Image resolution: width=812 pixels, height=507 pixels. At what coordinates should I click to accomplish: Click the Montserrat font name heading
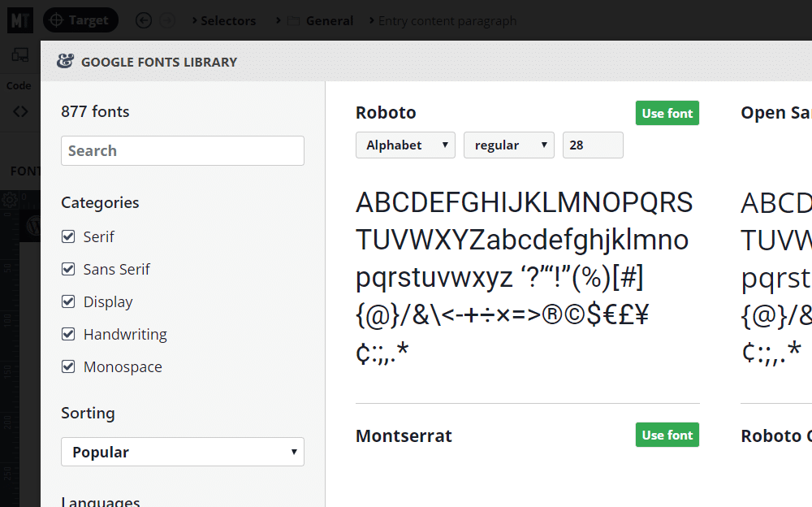pyautogui.click(x=404, y=436)
